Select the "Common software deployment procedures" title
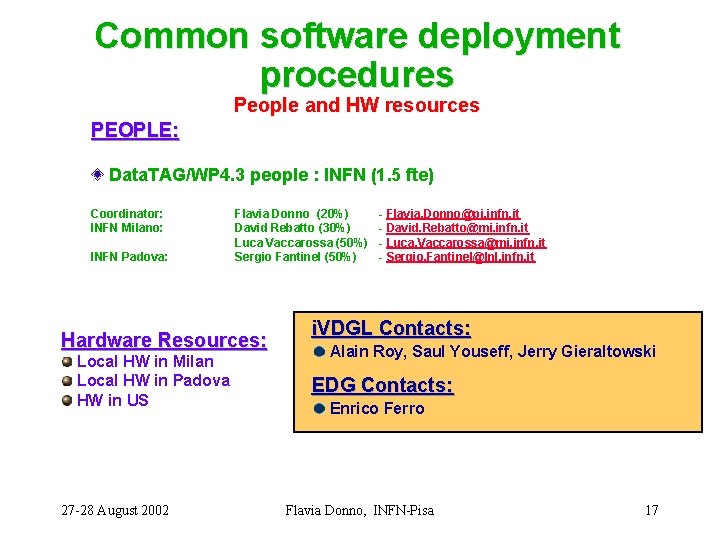The height and width of the screenshot is (540, 720). 357,55
